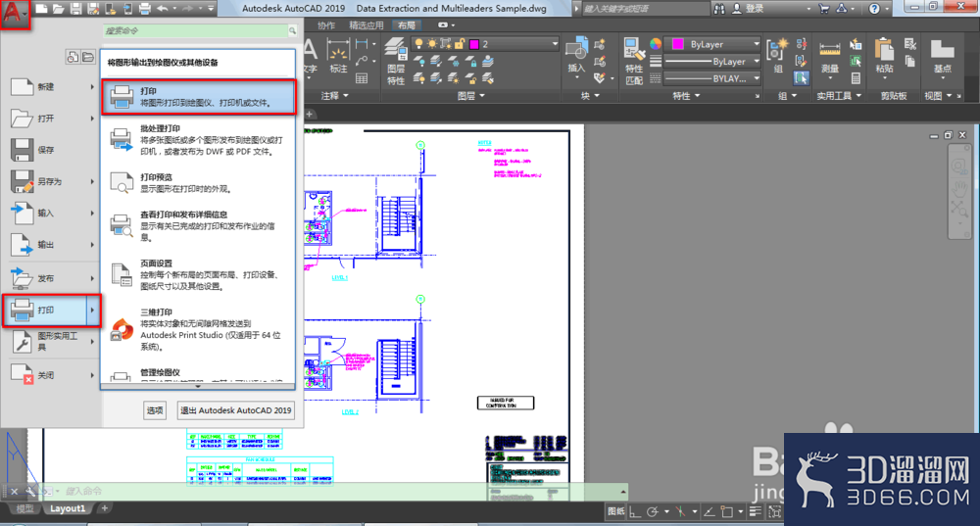The image size is (980, 526).
Task: Expand the 图层 panel dropdown
Action: (470, 96)
